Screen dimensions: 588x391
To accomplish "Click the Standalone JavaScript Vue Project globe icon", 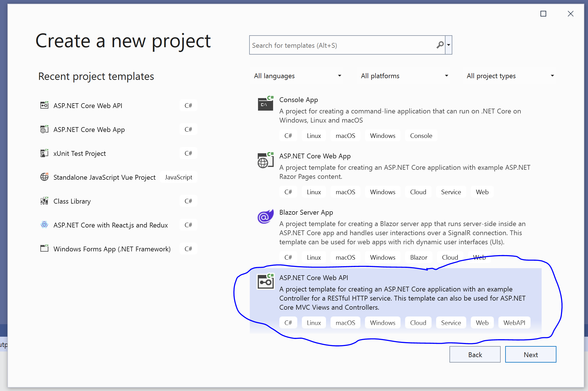I will pos(44,177).
